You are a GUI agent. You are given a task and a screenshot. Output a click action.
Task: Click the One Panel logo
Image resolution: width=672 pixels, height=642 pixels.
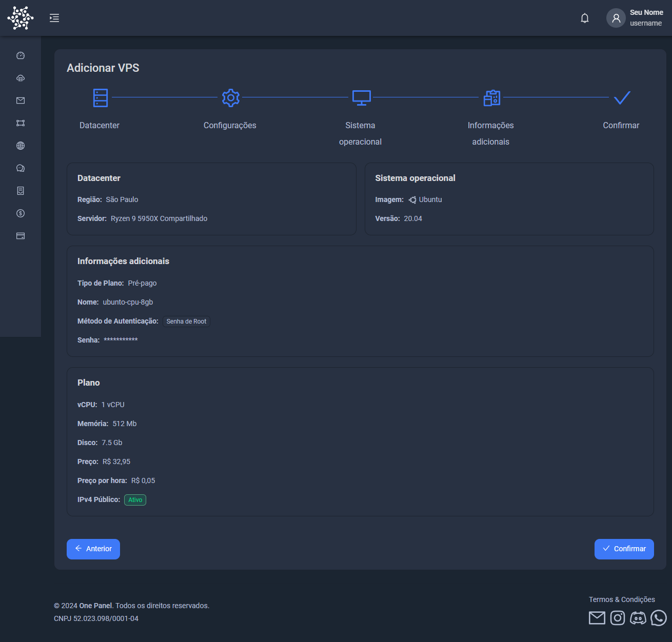[21, 18]
